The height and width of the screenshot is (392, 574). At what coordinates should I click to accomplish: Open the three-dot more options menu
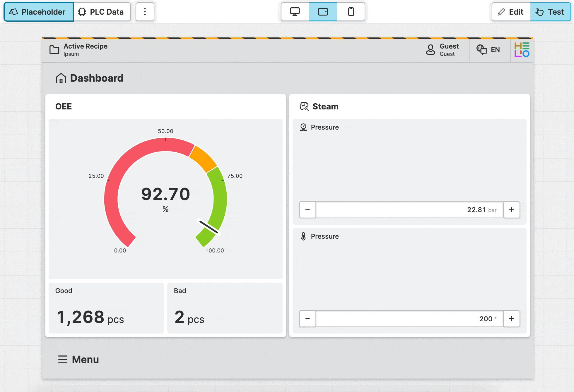[145, 12]
